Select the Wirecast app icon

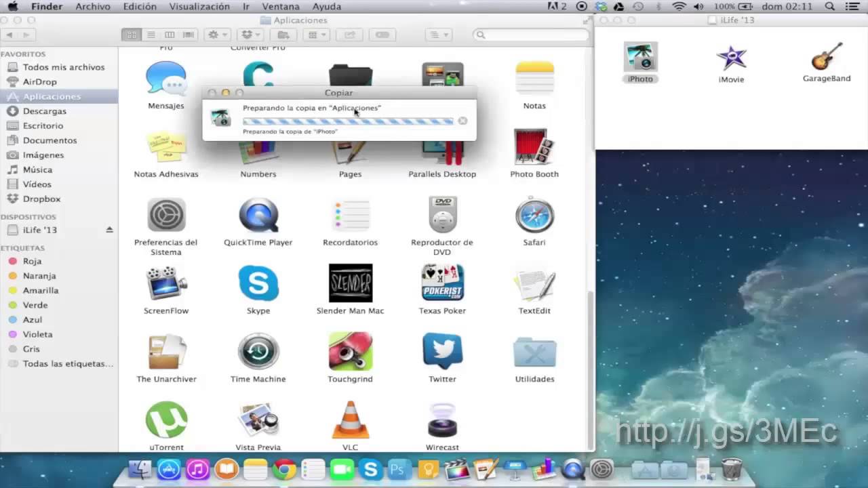coord(442,420)
